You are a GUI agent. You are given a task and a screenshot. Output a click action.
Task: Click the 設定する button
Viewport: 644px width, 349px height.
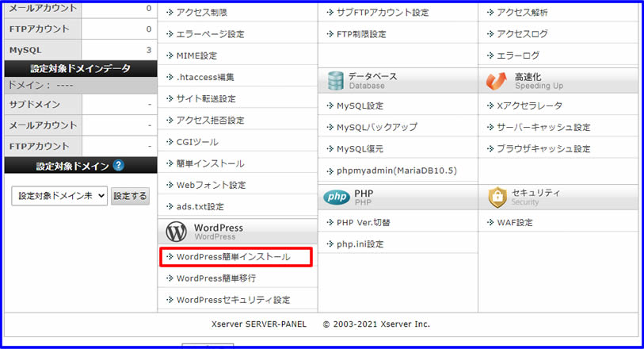tap(130, 196)
